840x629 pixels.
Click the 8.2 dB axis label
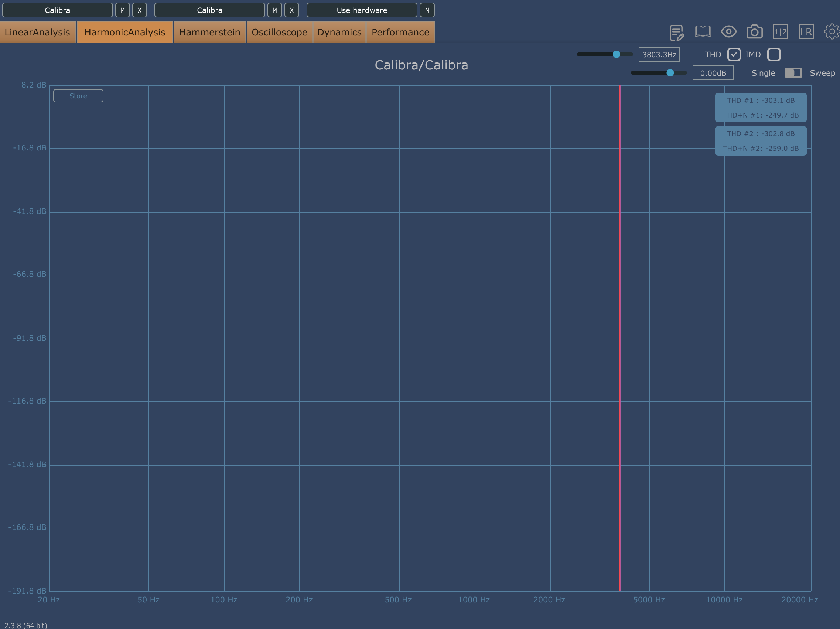pos(34,85)
